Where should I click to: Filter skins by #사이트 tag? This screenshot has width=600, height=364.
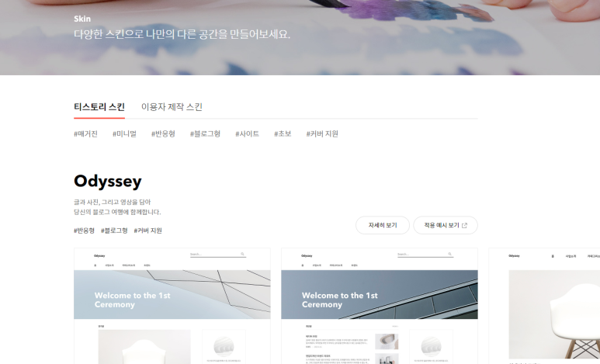[x=247, y=133]
